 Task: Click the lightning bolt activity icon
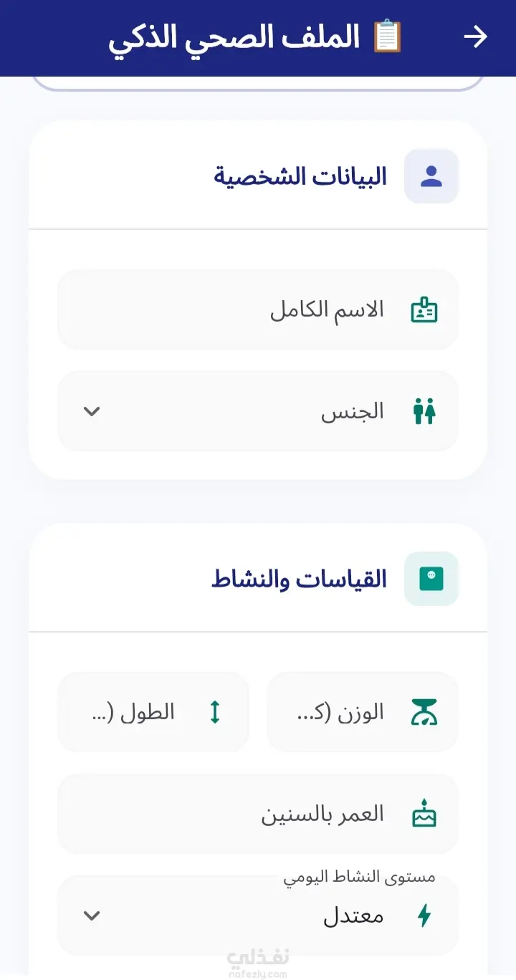[424, 916]
